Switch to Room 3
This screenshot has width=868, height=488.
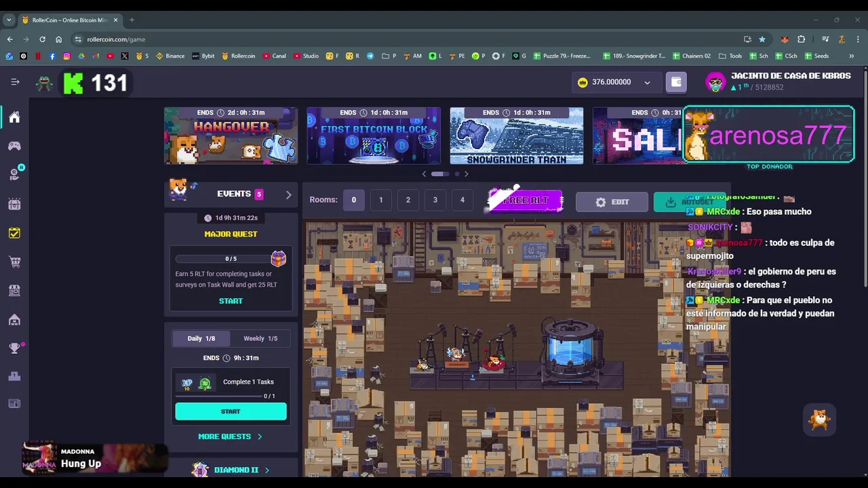point(435,200)
